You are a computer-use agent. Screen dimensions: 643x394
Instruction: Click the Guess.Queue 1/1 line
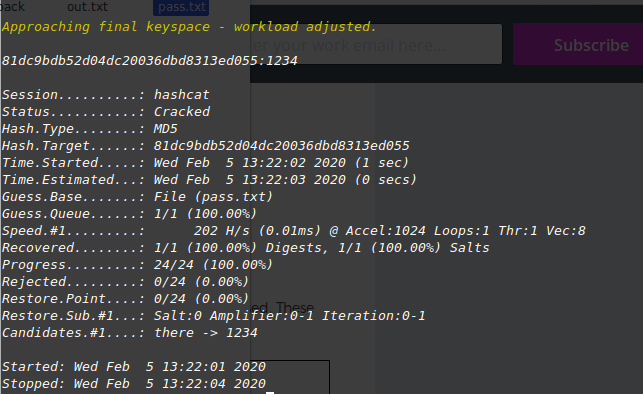click(130, 214)
